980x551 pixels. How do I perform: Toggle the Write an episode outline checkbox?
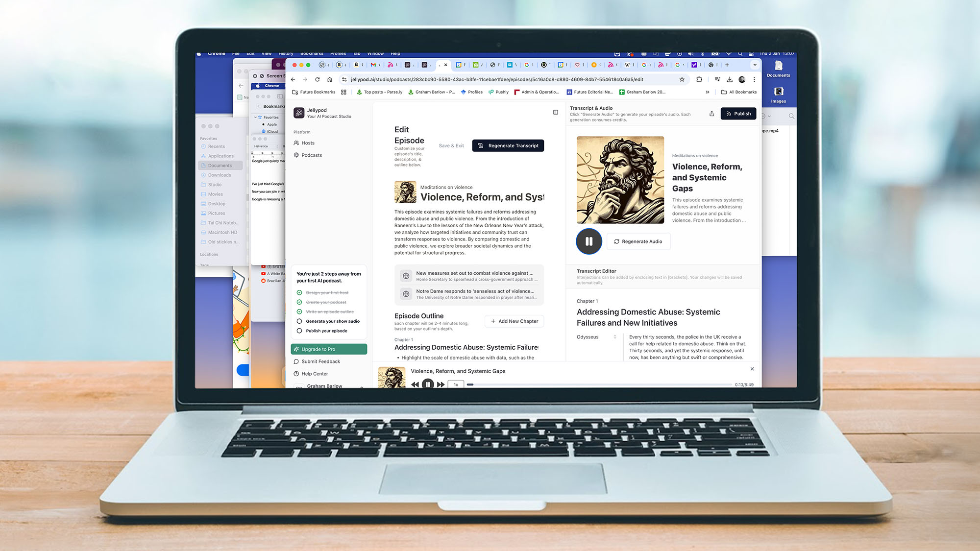click(299, 311)
